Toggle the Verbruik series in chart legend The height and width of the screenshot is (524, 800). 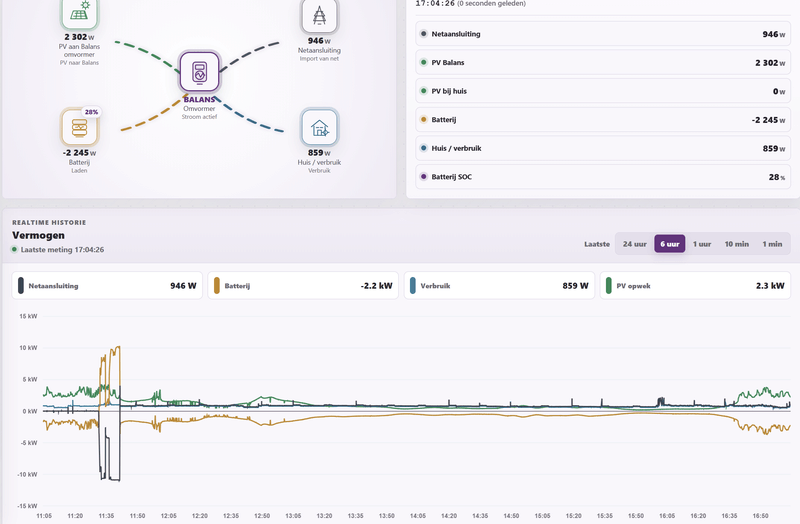(499, 286)
